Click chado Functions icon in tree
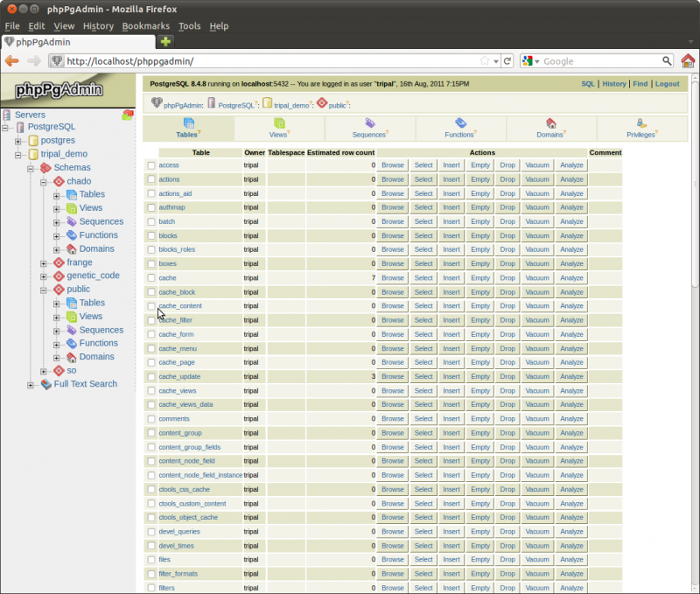Viewport: 700px width, 594px height. [x=72, y=235]
